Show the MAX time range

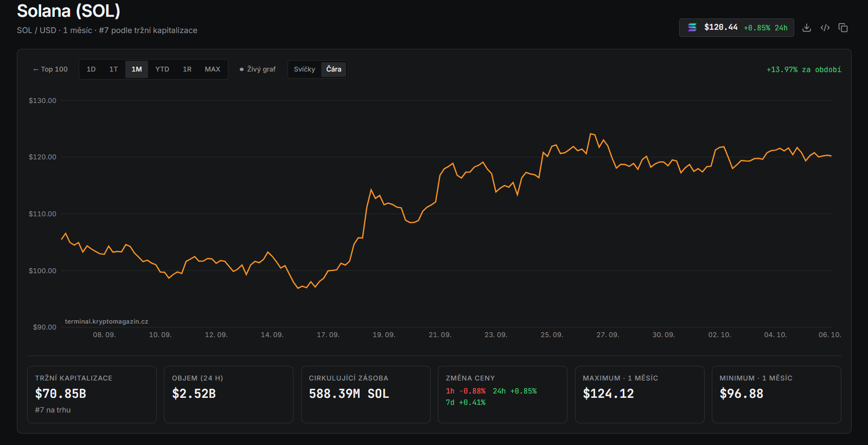pyautogui.click(x=213, y=69)
